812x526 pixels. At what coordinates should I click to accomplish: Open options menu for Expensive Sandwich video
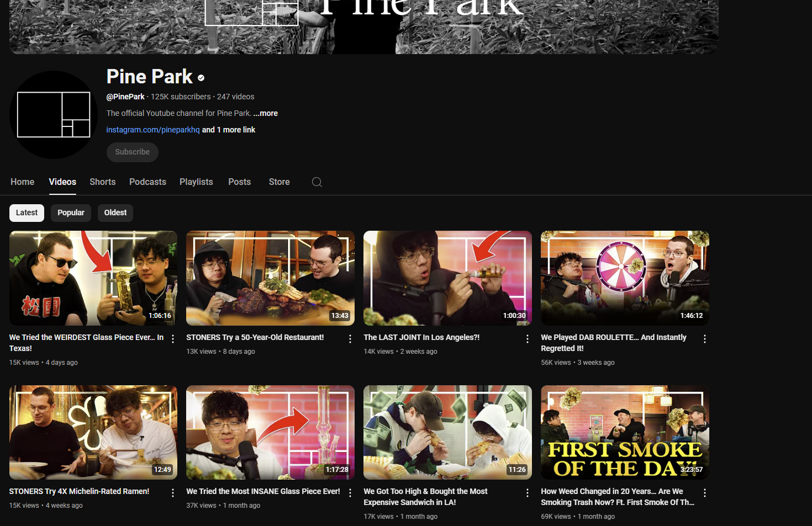528,493
